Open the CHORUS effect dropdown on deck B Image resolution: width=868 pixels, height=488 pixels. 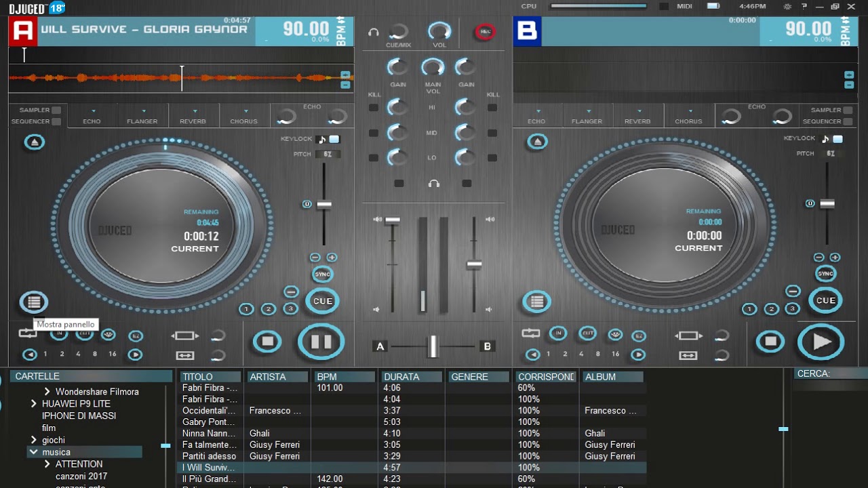[x=689, y=116]
